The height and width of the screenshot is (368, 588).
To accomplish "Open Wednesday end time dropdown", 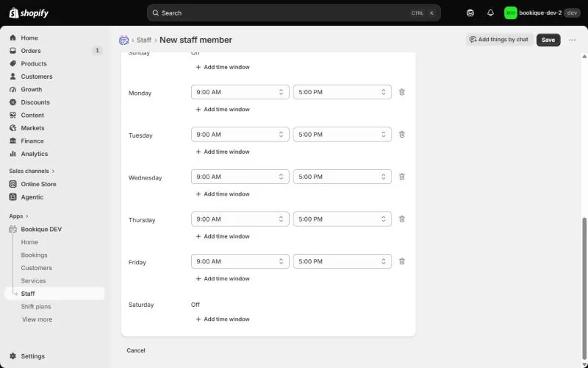I will [x=343, y=177].
